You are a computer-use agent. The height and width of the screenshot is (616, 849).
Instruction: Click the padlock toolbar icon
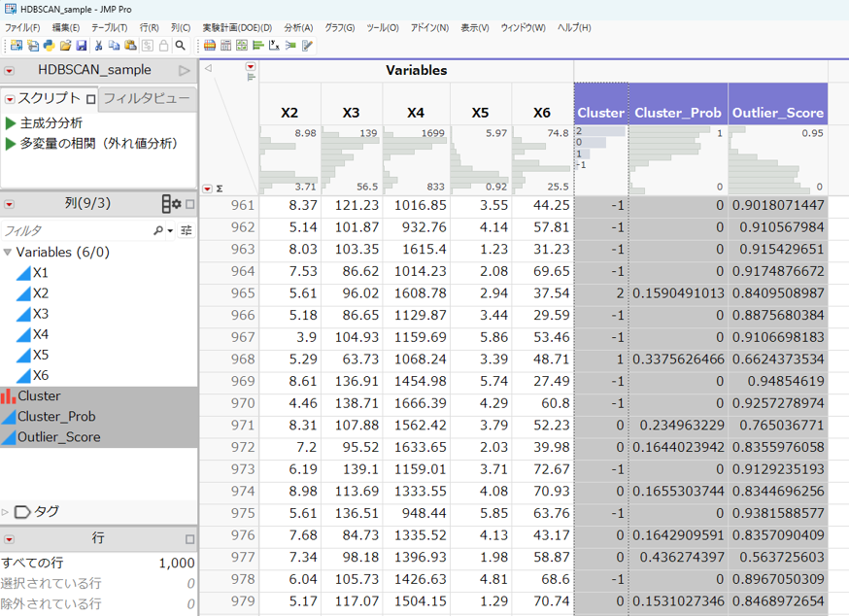(163, 46)
